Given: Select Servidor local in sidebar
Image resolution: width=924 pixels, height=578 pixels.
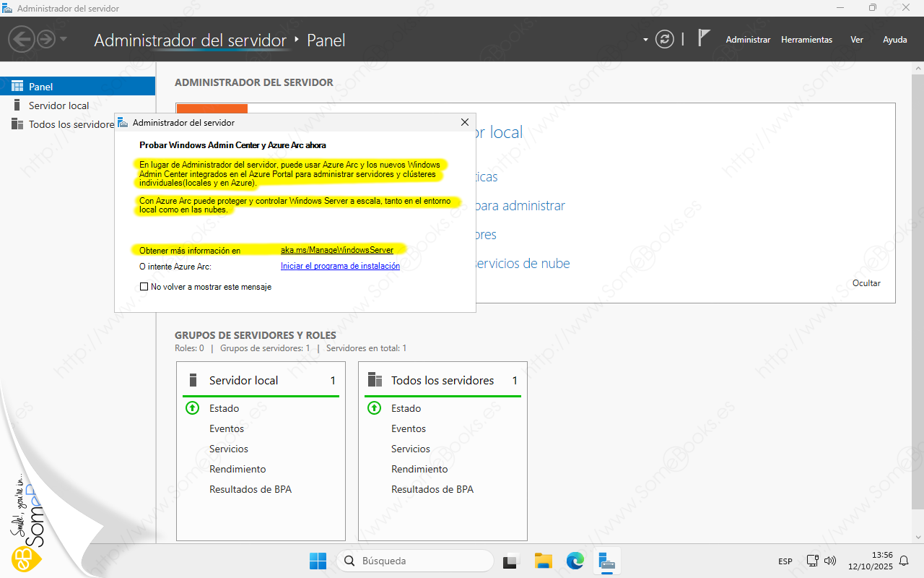Looking at the screenshot, I should (58, 105).
